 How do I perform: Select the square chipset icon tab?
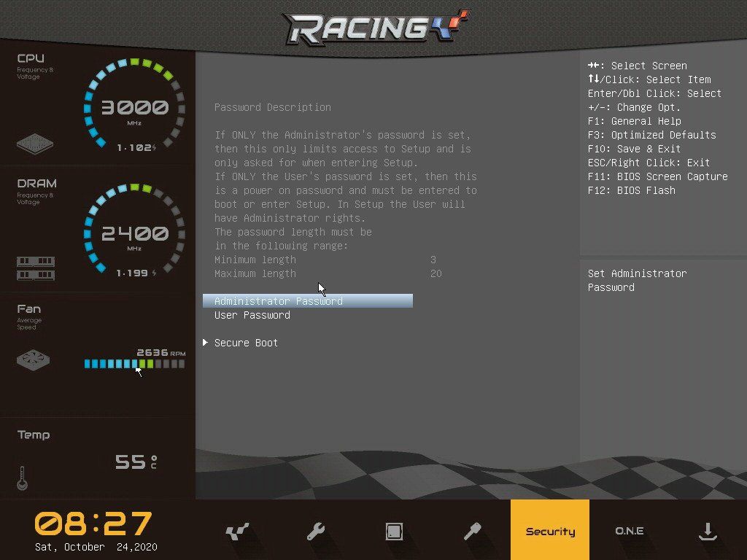(x=394, y=532)
